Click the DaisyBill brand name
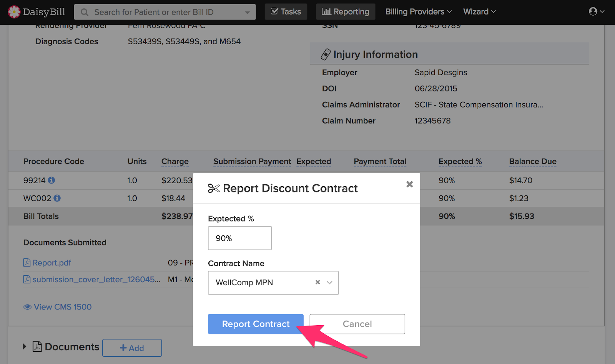This screenshot has width=615, height=364. click(x=44, y=12)
